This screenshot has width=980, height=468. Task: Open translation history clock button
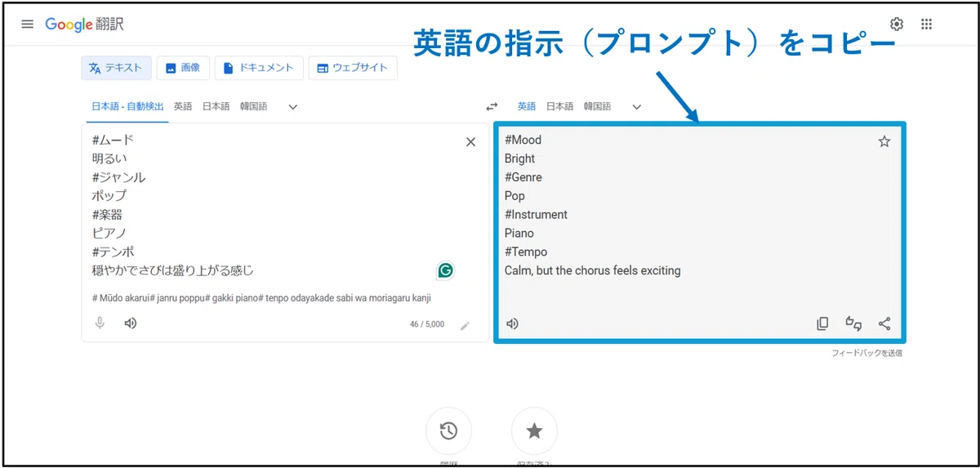coord(448,430)
